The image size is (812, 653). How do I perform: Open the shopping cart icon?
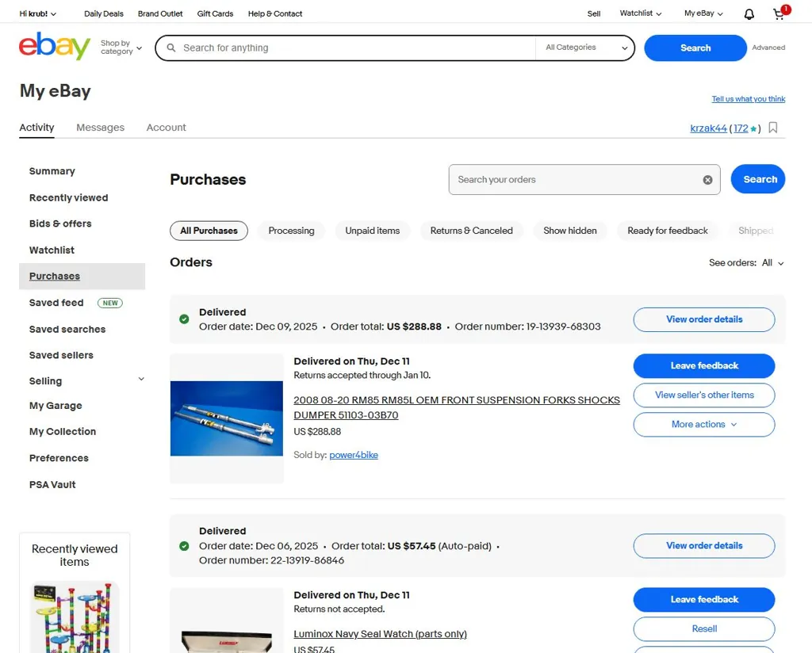779,14
